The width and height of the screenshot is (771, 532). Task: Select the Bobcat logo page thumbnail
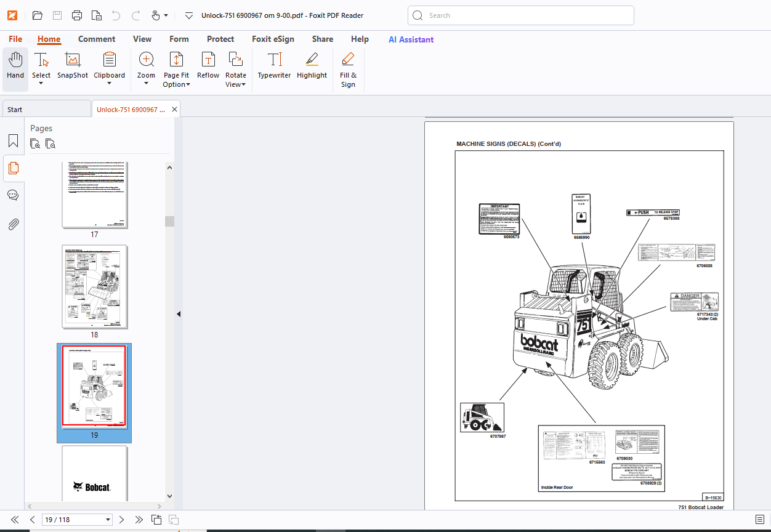tap(94, 473)
